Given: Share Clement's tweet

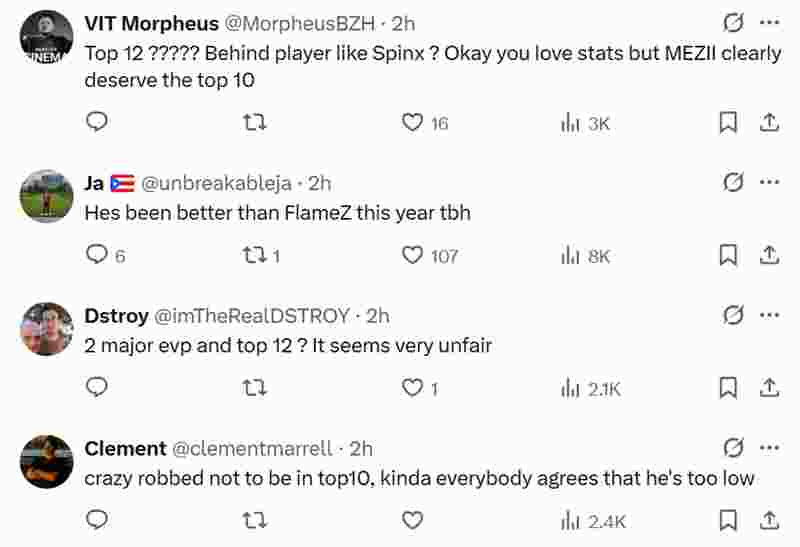Looking at the screenshot, I should click(769, 520).
